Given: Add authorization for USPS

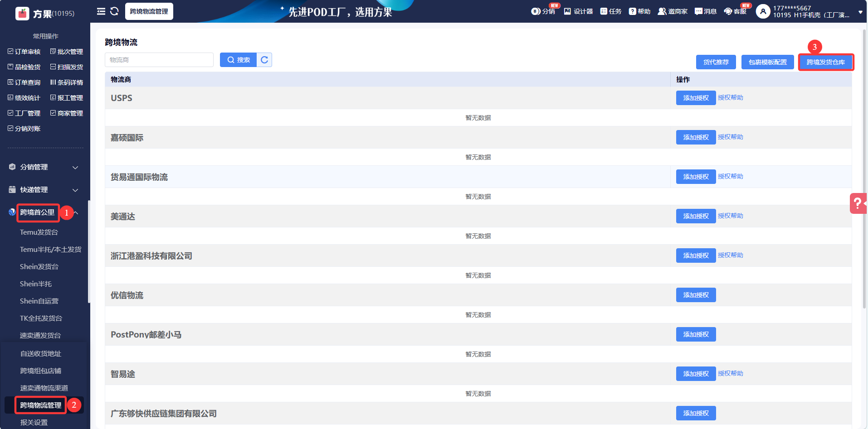Looking at the screenshot, I should pyautogui.click(x=696, y=98).
